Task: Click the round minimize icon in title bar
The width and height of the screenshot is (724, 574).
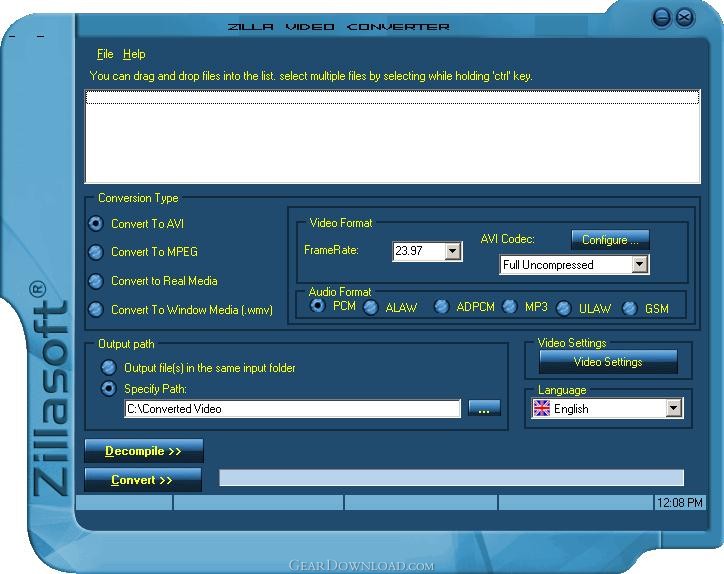Action: pos(661,18)
